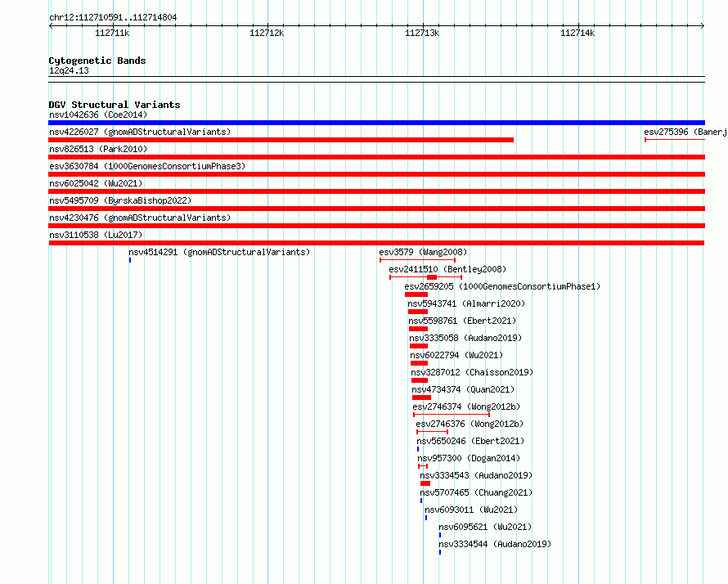Click the 112714k ruler tick label

[577, 33]
